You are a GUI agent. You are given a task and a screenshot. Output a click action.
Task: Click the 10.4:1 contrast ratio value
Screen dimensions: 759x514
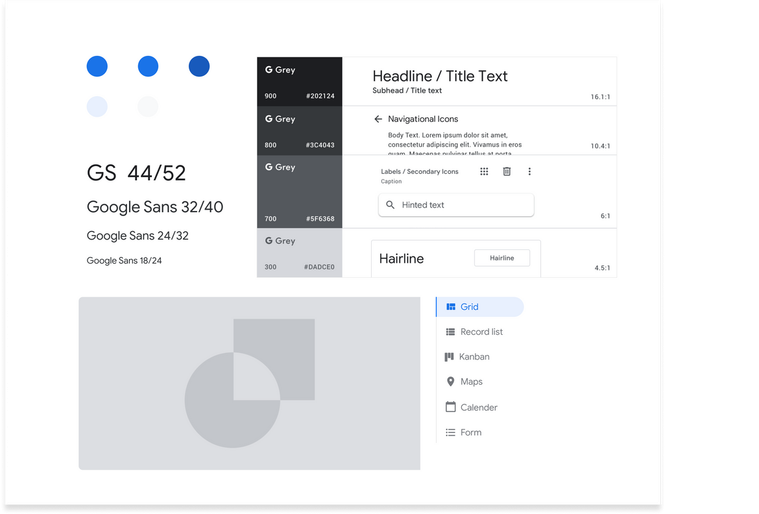(600, 146)
